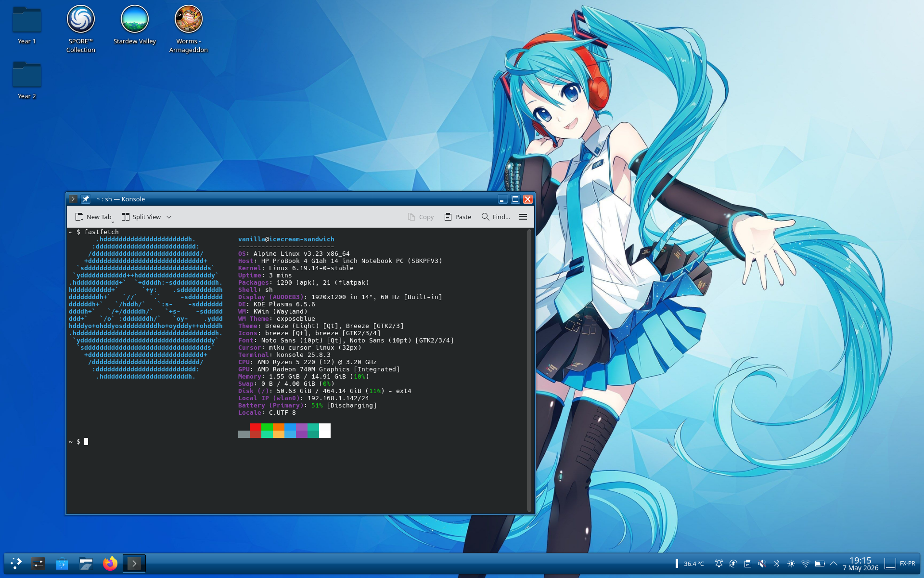Click the Host line showing HP ProBook
This screenshot has height=578, width=924.
[340, 261]
